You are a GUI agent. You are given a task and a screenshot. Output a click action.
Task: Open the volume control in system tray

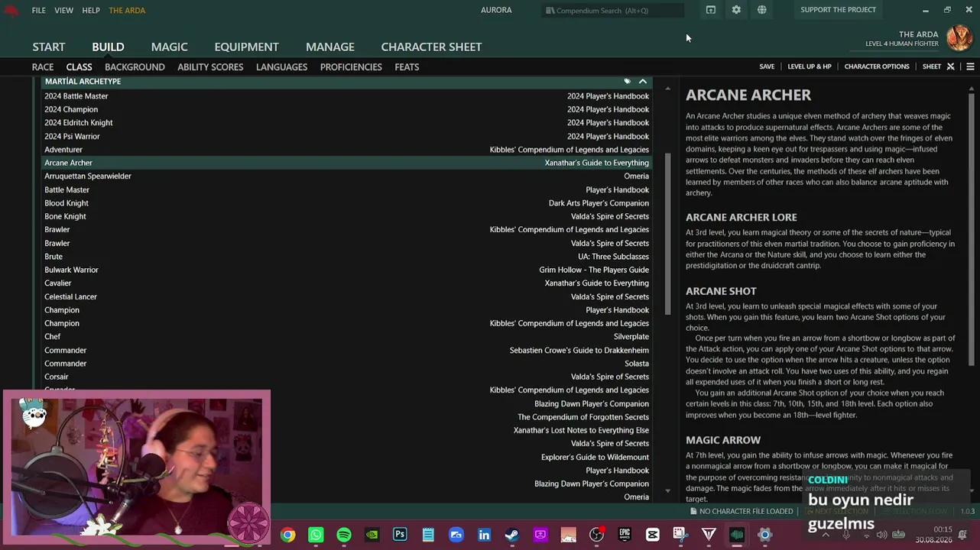[881, 535]
